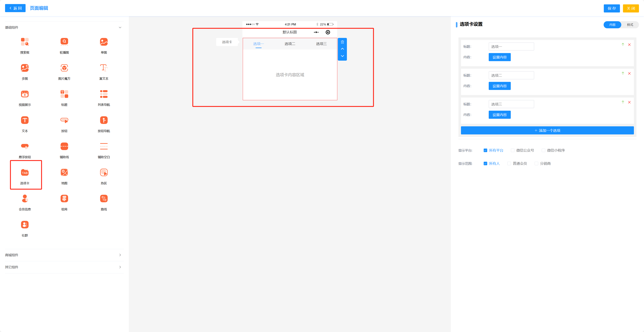Select the 选项二 tab in the phone preview
The width and height of the screenshot is (644, 332).
tap(290, 44)
